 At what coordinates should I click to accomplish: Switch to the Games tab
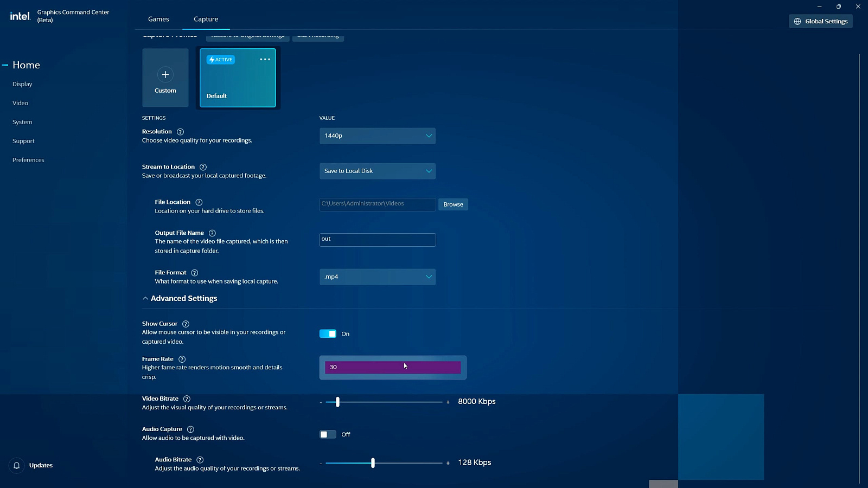158,19
